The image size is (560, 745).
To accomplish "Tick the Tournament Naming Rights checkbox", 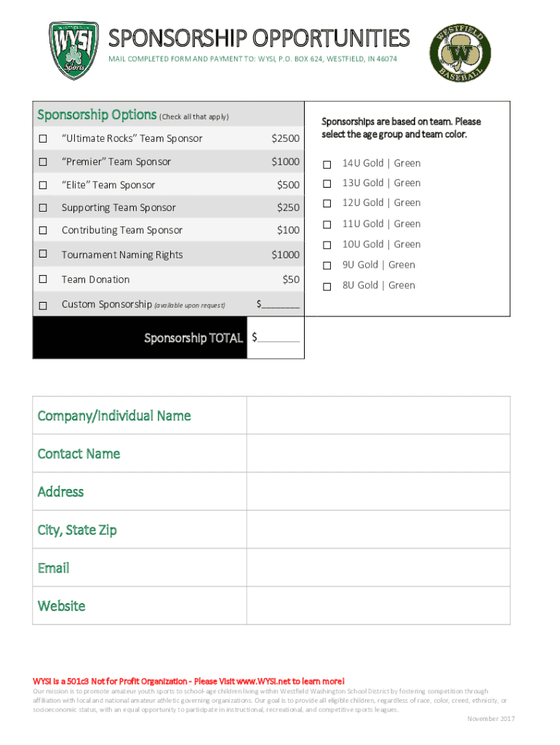I will point(44,255).
